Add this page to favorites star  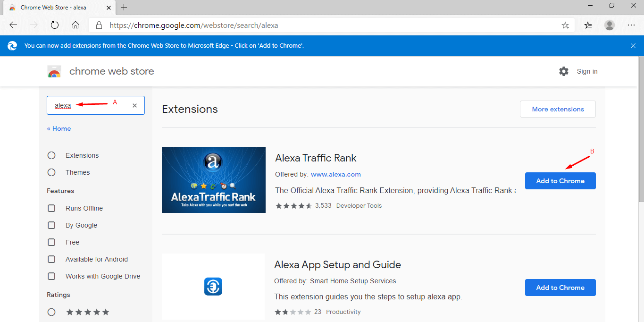[x=565, y=25]
